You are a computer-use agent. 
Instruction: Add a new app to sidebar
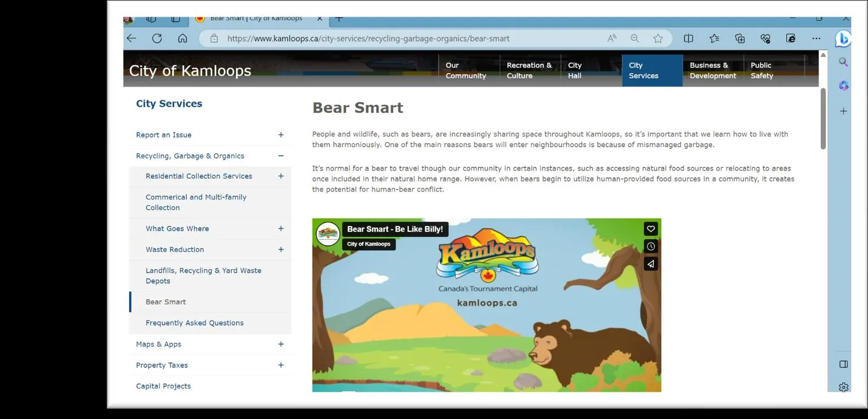843,111
